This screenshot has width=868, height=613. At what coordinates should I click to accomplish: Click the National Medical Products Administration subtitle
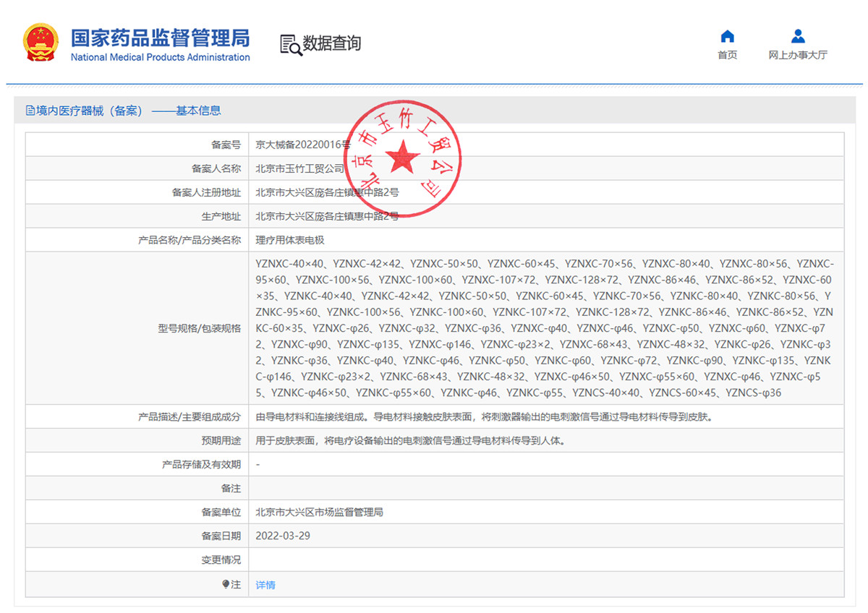(160, 57)
